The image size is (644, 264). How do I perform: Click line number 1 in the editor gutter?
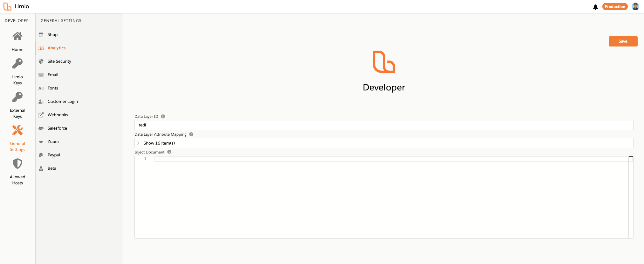145,159
